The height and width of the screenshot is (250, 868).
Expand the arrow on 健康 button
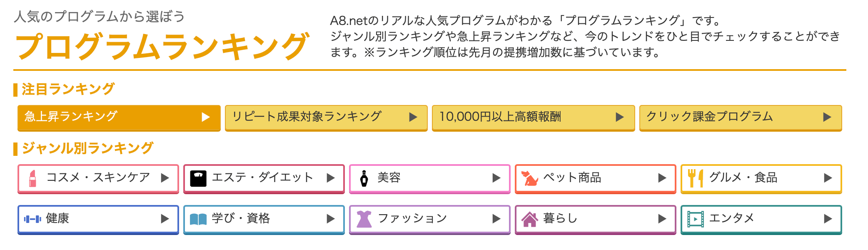[165, 219]
